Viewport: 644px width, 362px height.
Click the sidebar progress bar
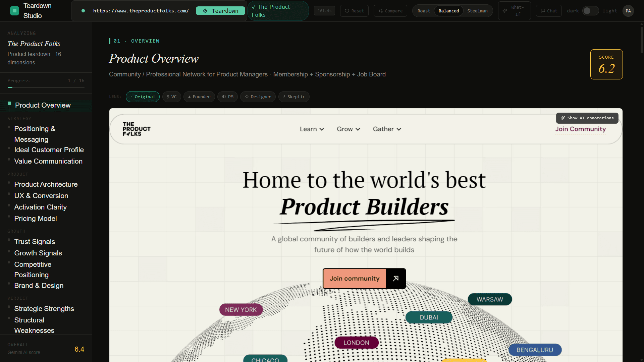point(46,87)
